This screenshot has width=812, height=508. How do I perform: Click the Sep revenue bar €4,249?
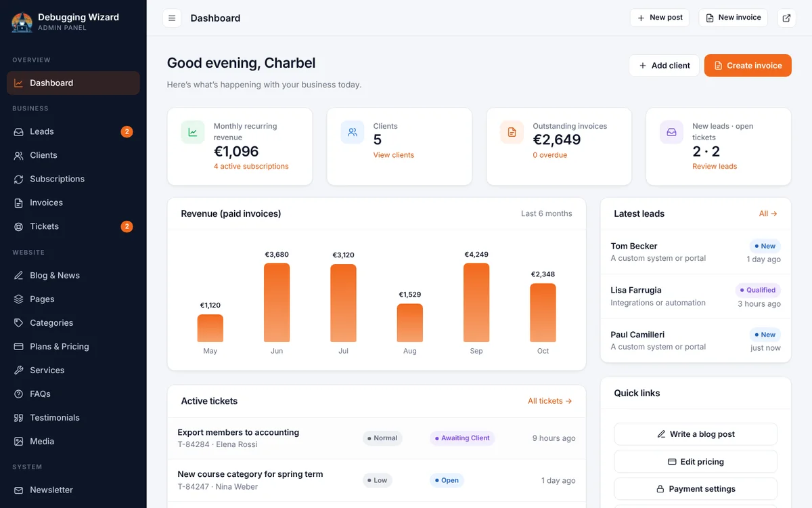click(x=476, y=303)
